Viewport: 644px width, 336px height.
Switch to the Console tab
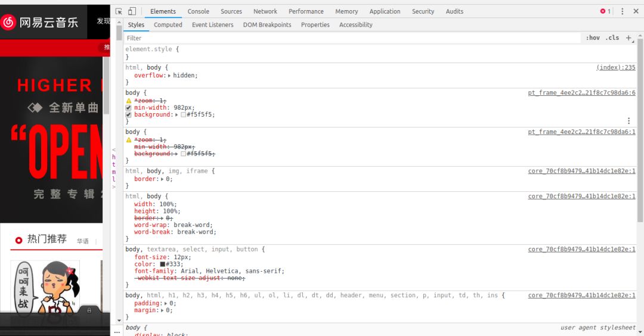(199, 11)
